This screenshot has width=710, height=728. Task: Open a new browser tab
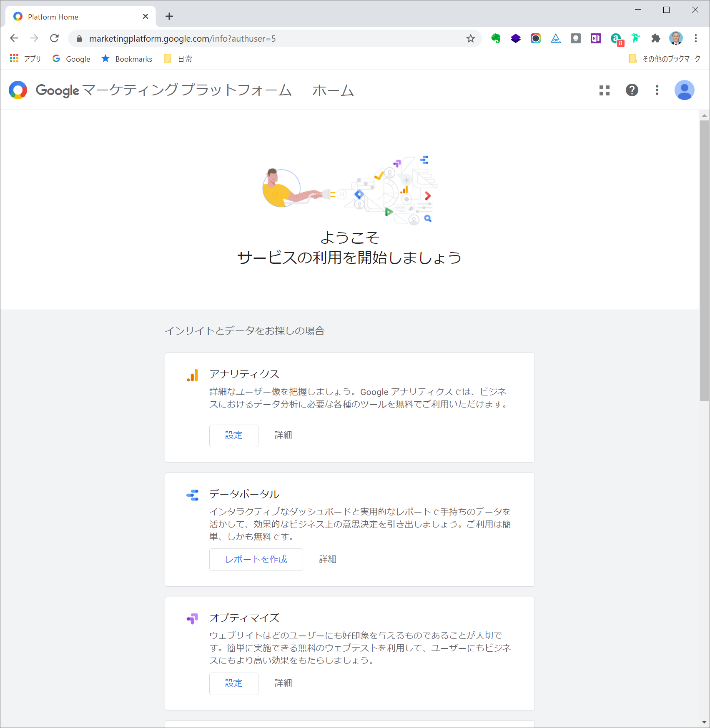click(x=169, y=17)
